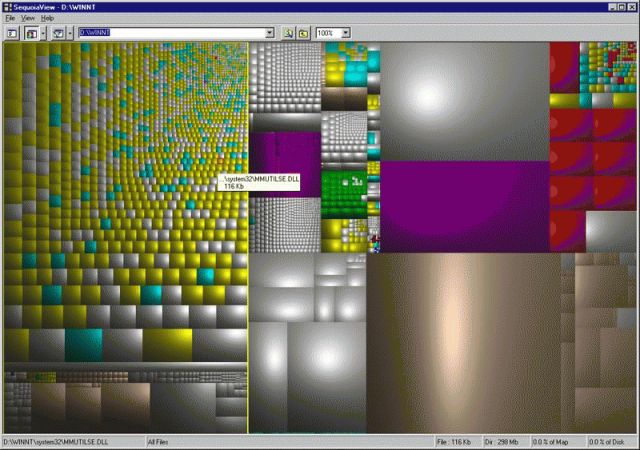Image resolution: width=640 pixels, height=450 pixels.
Task: Open the 100% zoom dropdown arrow
Action: tap(346, 33)
